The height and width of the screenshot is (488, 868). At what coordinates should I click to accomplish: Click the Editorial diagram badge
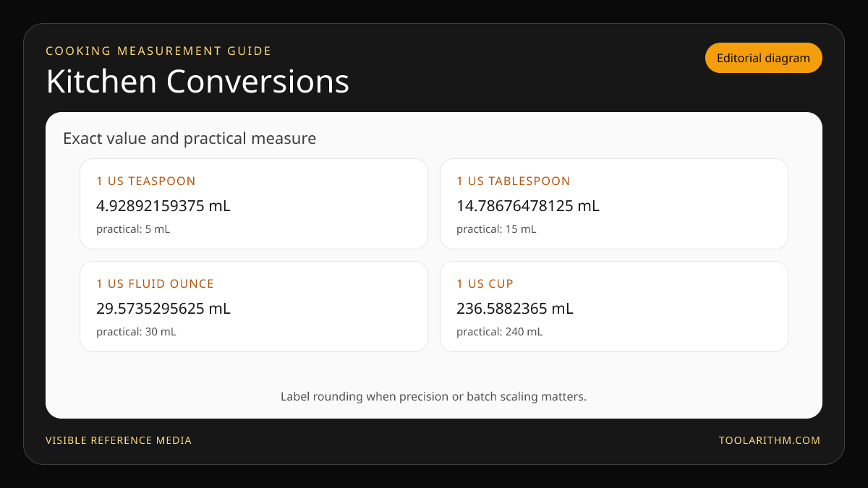click(764, 58)
